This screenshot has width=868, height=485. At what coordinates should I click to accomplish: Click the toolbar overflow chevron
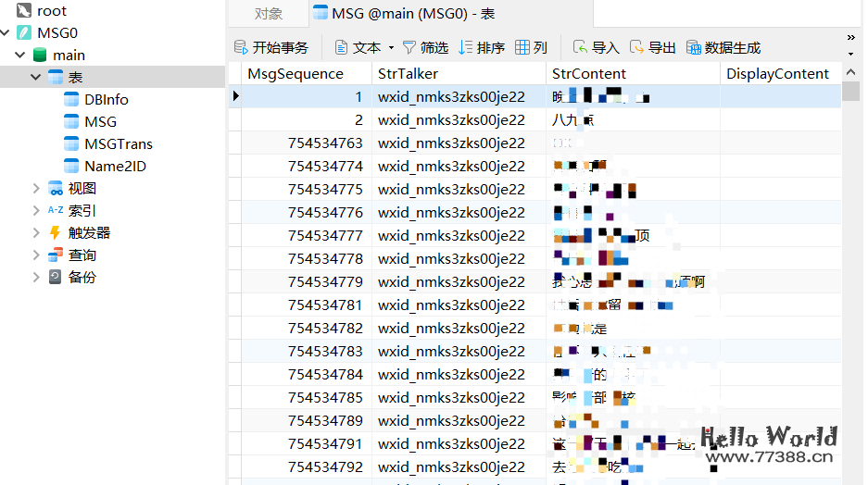850,38
